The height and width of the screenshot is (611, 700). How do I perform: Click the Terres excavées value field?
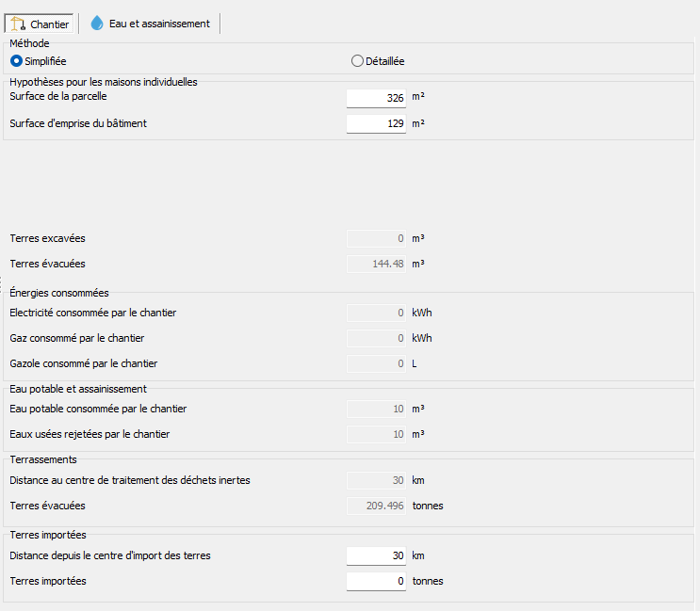coord(376,239)
